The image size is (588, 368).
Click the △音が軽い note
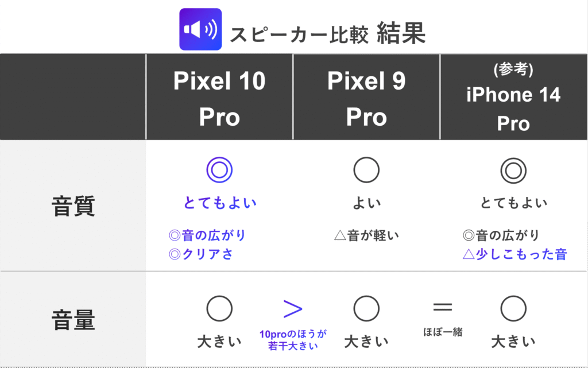point(366,235)
